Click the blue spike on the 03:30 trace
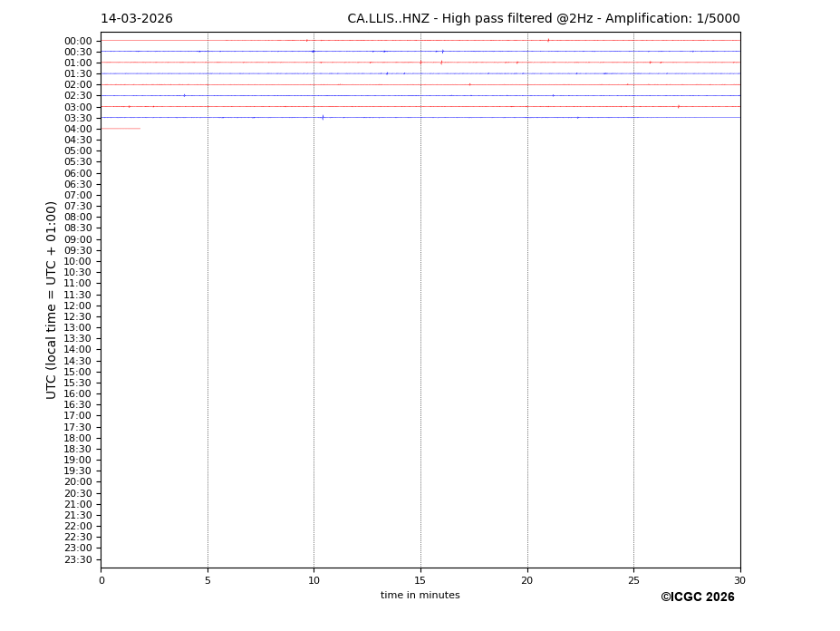This screenshot has width=840, height=631. [x=322, y=117]
